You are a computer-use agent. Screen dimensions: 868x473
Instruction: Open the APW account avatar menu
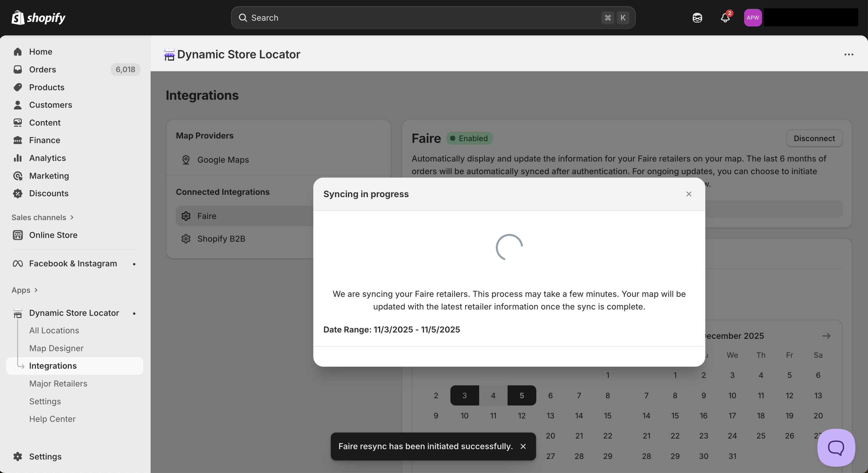pos(753,18)
